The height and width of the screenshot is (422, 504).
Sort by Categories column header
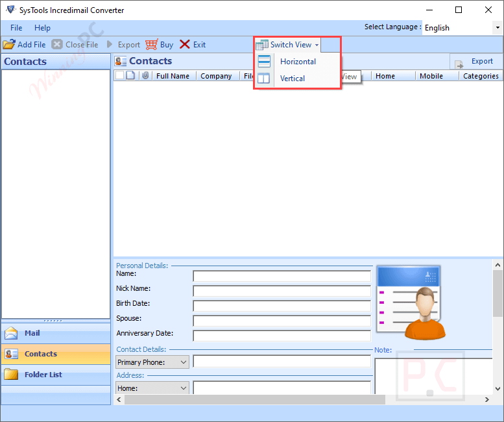481,76
